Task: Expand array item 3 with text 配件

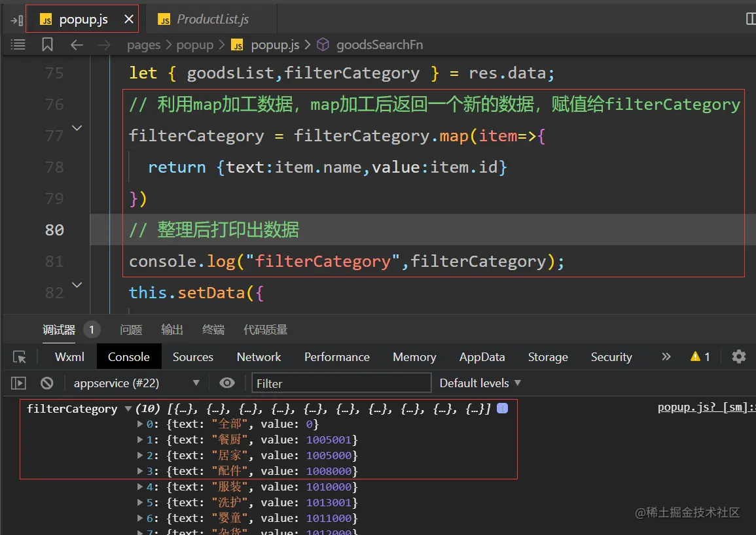Action: click(140, 471)
